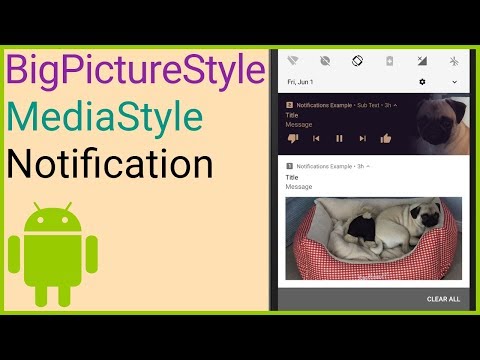Toggle the auto-rotate quick setting
Image resolution: width=480 pixels, height=360 pixels.
coord(357,61)
